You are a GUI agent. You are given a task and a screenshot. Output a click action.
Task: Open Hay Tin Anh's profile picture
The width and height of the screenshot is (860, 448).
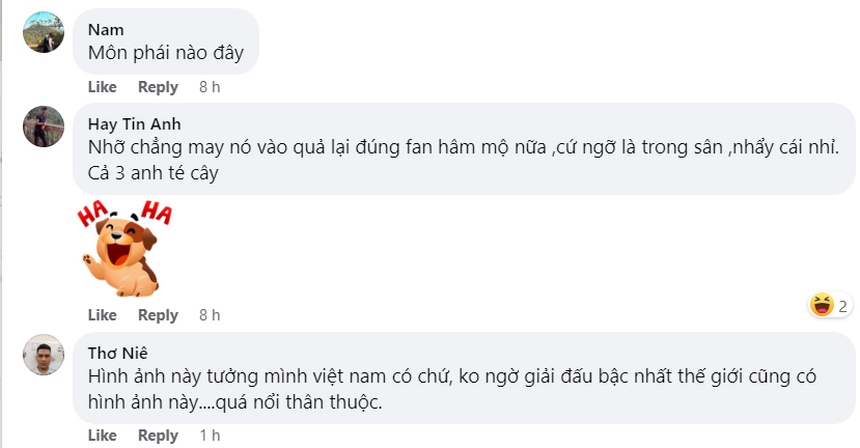click(x=43, y=126)
